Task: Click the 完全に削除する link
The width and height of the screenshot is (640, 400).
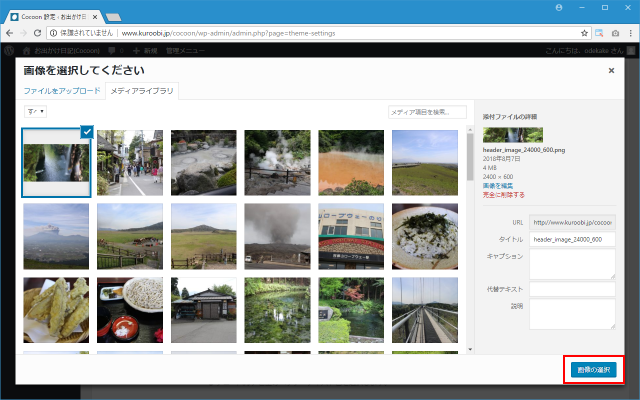Action: tap(504, 195)
